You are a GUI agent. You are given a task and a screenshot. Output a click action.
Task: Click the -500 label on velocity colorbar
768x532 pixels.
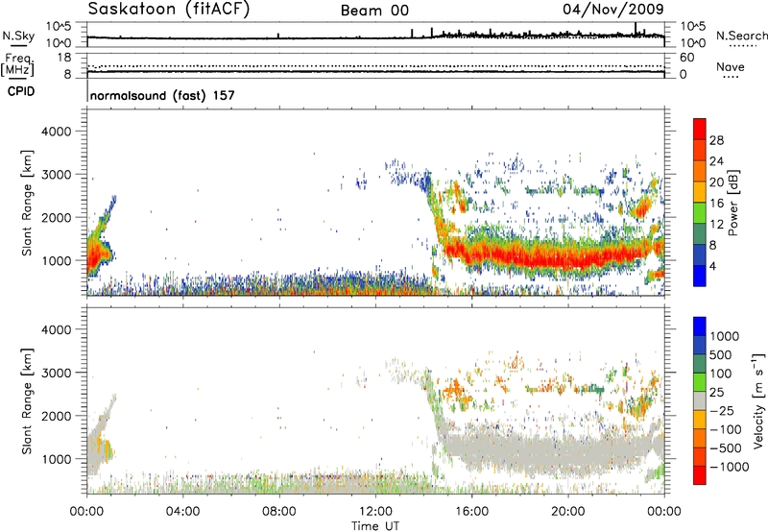pyautogui.click(x=726, y=448)
